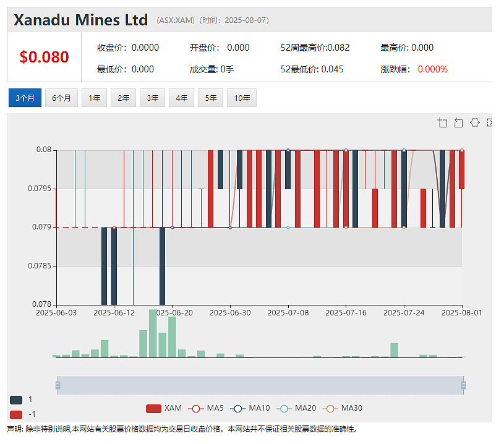The width and height of the screenshot is (504, 444).
Task: Toggle the MA10 line in the legend
Action: tap(250, 408)
